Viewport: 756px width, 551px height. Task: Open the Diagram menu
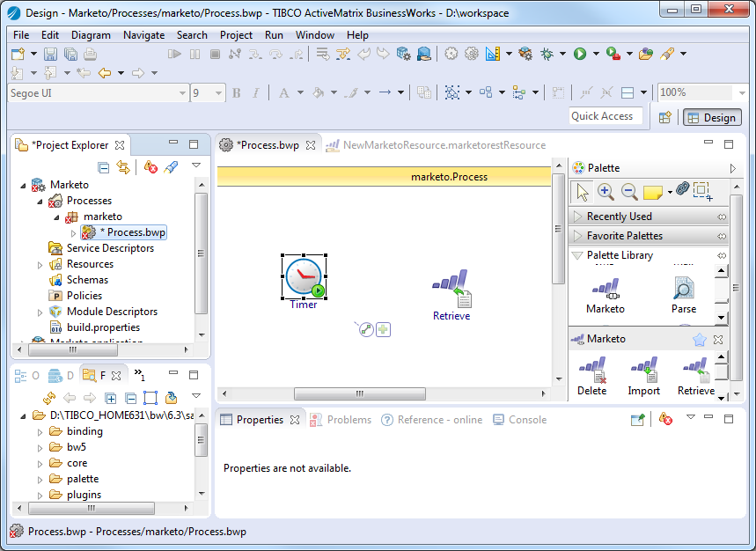point(91,35)
